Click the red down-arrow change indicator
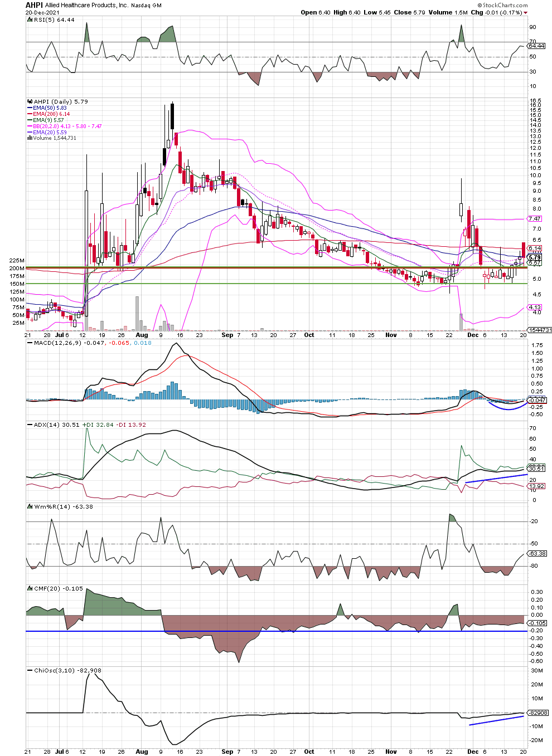This screenshot has width=552, height=756. click(x=525, y=13)
